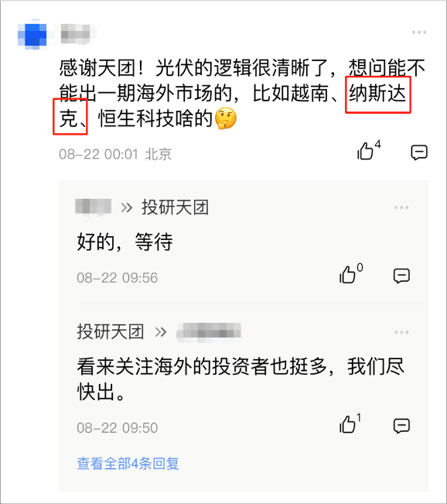Click the thinking face emoji

[x=226, y=118]
